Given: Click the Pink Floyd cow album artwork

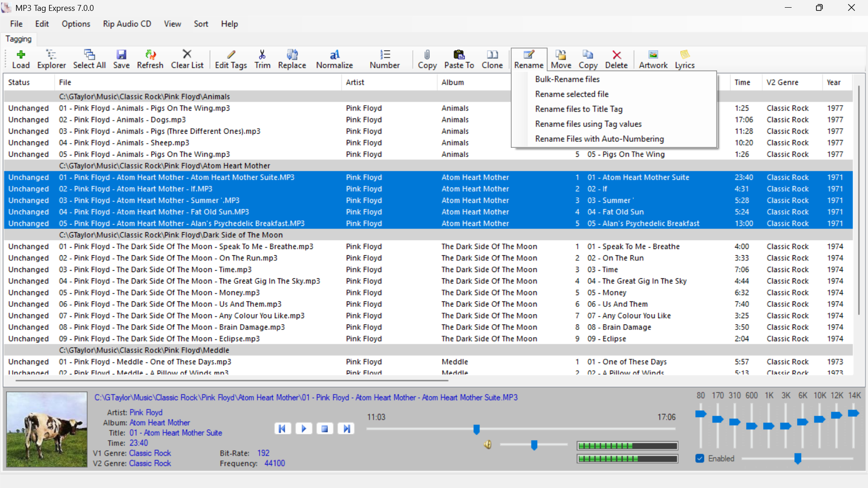Looking at the screenshot, I should coord(47,429).
